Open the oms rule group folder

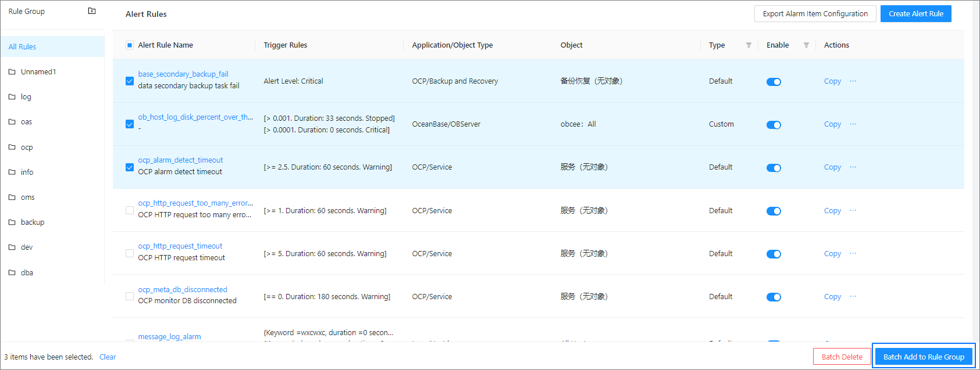tap(27, 197)
